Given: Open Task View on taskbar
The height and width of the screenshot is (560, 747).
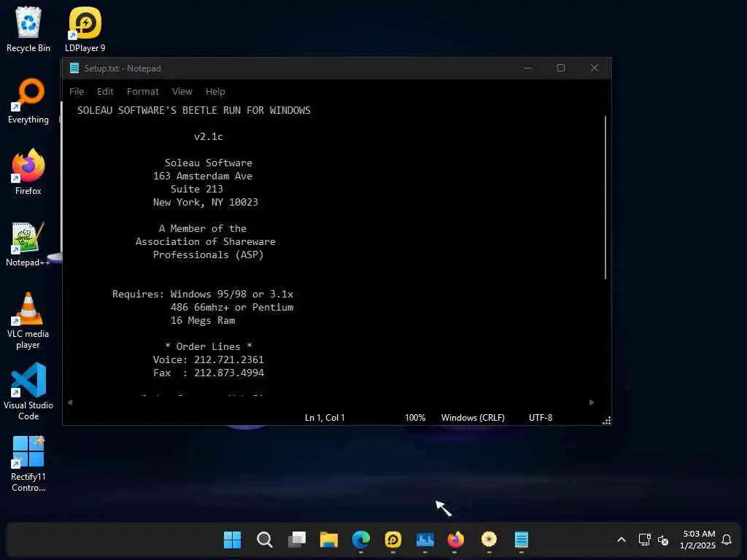Looking at the screenshot, I should [297, 540].
